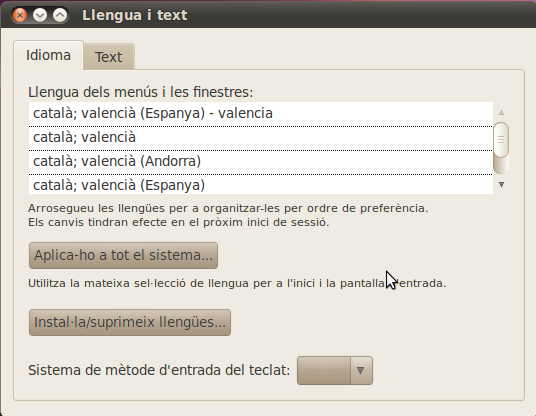Image resolution: width=536 pixels, height=416 pixels.
Task: Close the Llengua i text window
Action: (20, 15)
